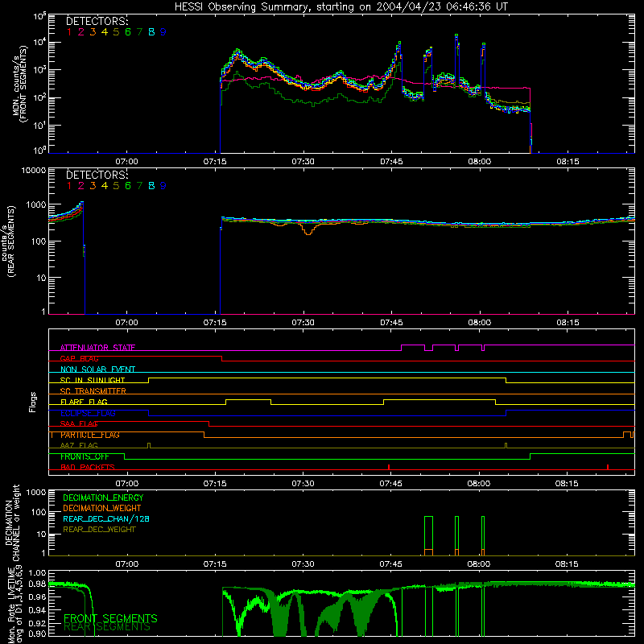Select detector 9 in front segments legend
644x644 pixels.
(x=163, y=31)
